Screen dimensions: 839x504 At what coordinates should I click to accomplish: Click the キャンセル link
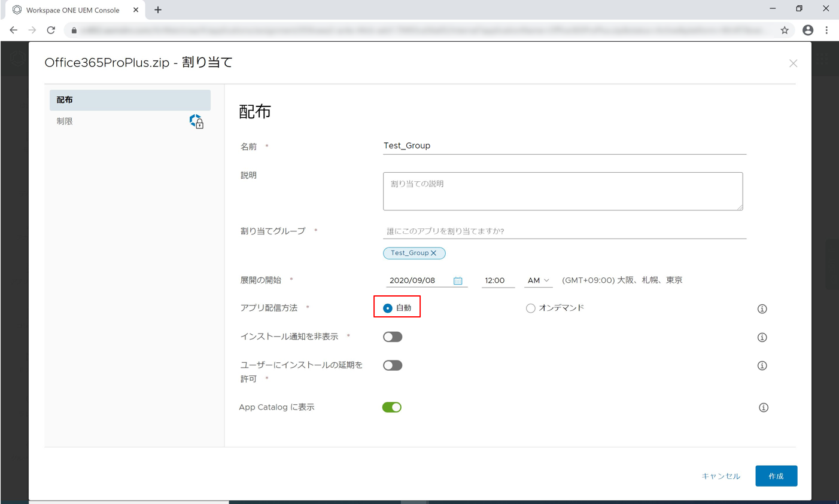pyautogui.click(x=721, y=476)
